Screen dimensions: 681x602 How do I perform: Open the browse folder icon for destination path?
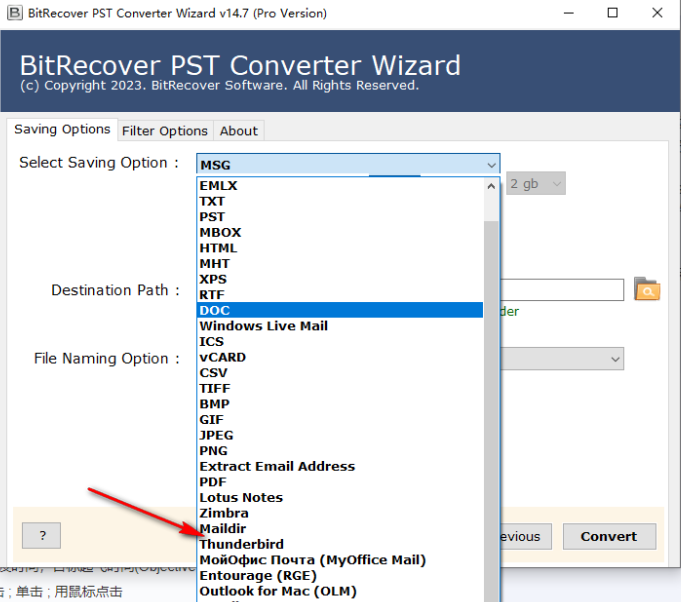(647, 289)
